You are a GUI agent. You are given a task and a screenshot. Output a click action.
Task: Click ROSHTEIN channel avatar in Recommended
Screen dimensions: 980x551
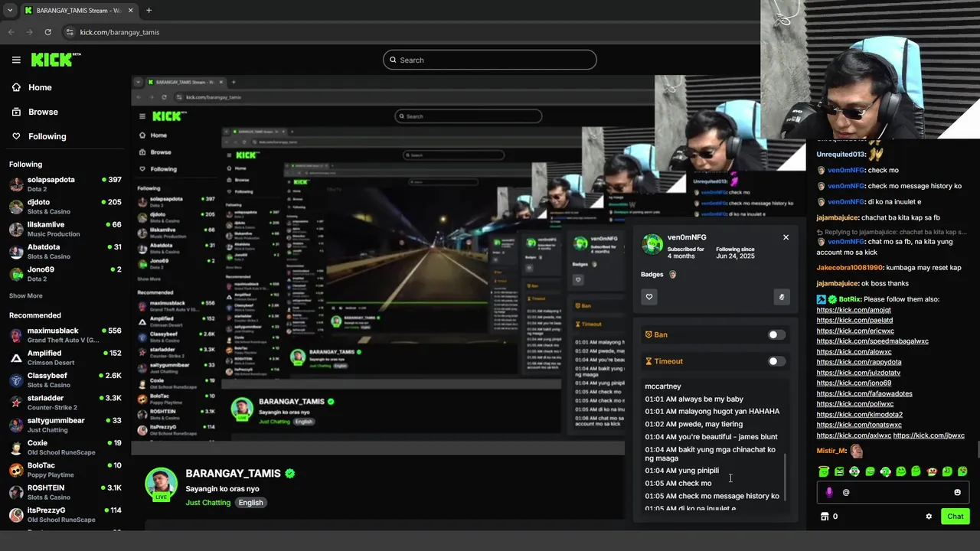(16, 492)
